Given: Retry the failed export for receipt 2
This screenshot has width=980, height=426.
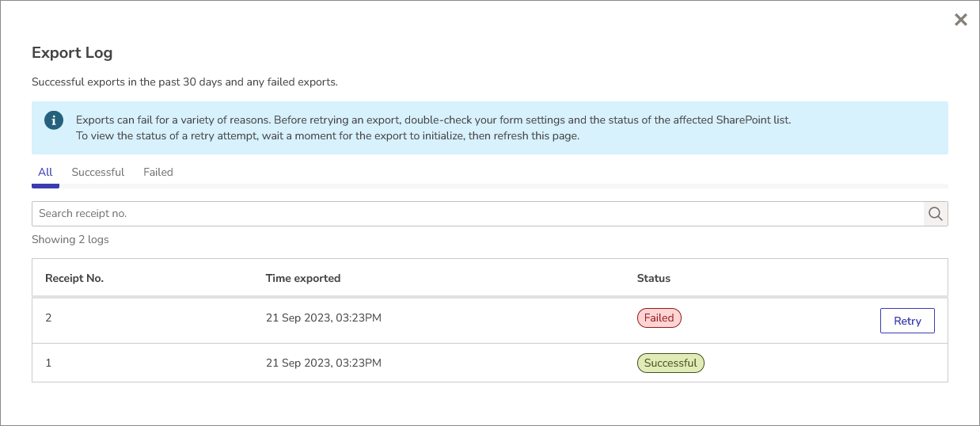Looking at the screenshot, I should [x=907, y=321].
